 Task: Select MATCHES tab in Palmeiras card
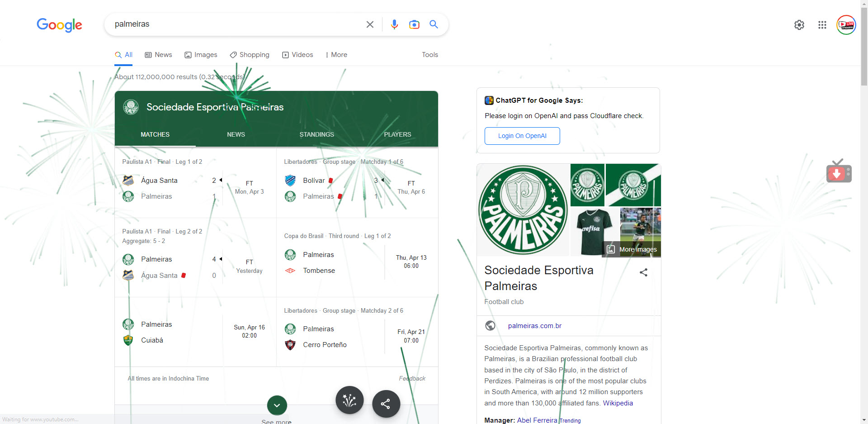click(x=155, y=135)
